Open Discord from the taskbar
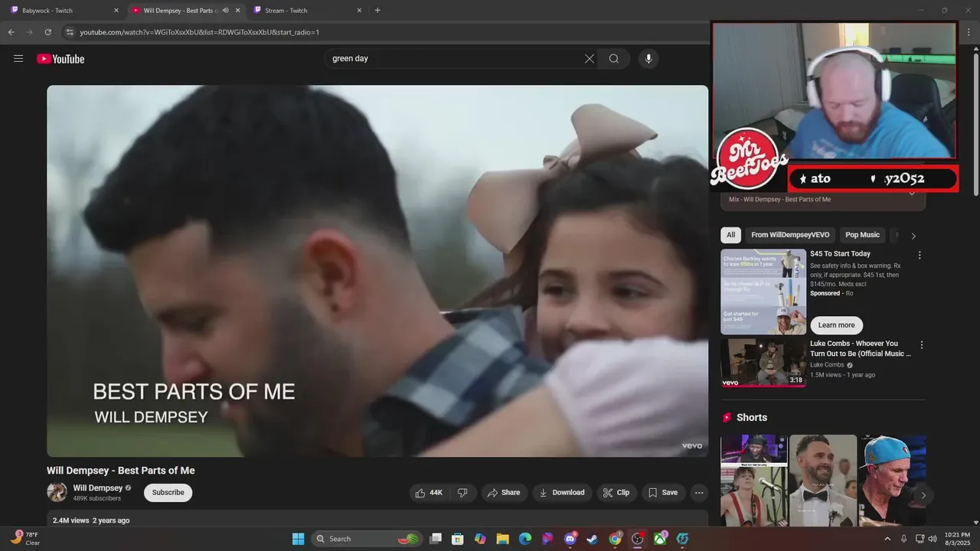This screenshot has height=551, width=980. (570, 539)
